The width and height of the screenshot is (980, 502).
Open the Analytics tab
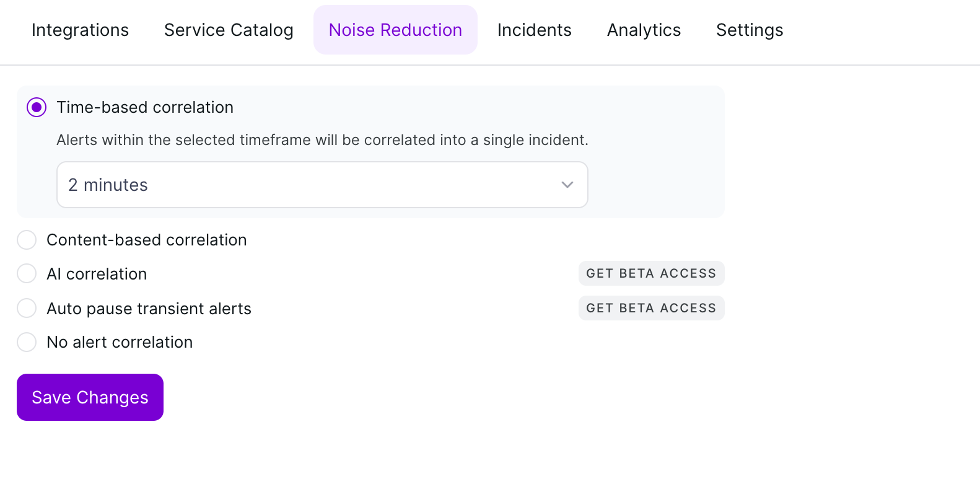(644, 30)
